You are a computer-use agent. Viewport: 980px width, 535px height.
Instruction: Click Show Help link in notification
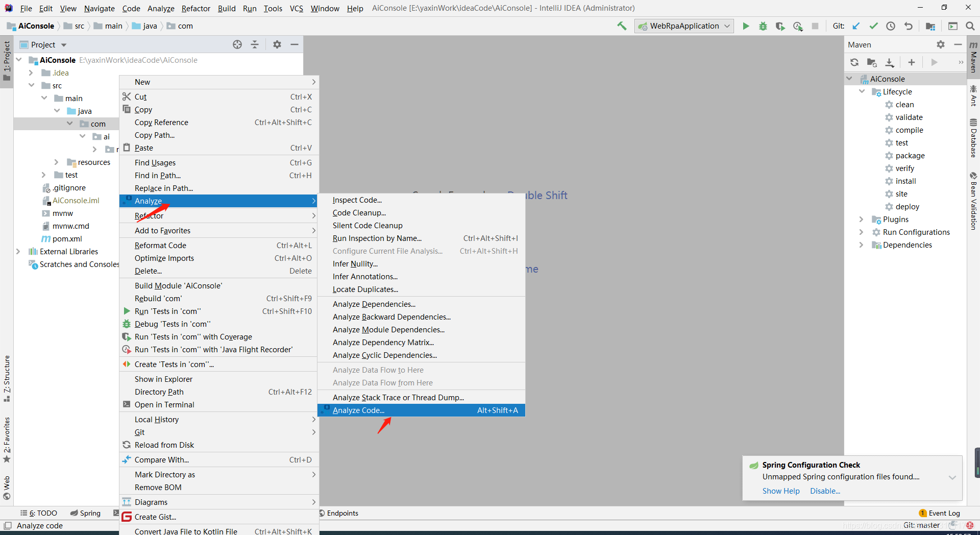coord(781,491)
